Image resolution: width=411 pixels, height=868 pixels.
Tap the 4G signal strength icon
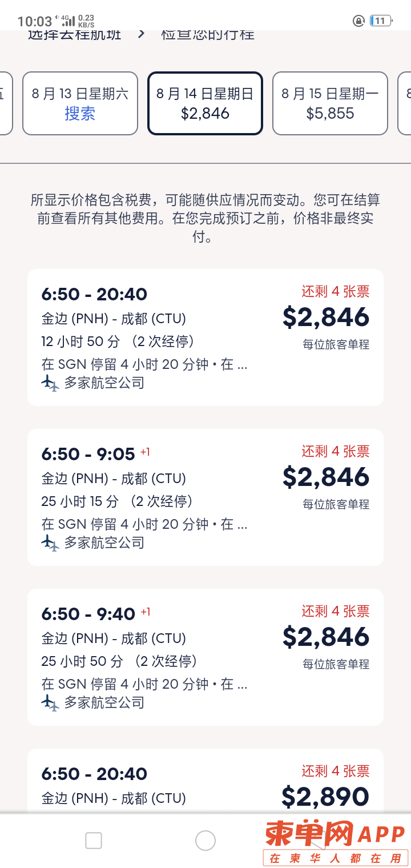[x=68, y=21]
